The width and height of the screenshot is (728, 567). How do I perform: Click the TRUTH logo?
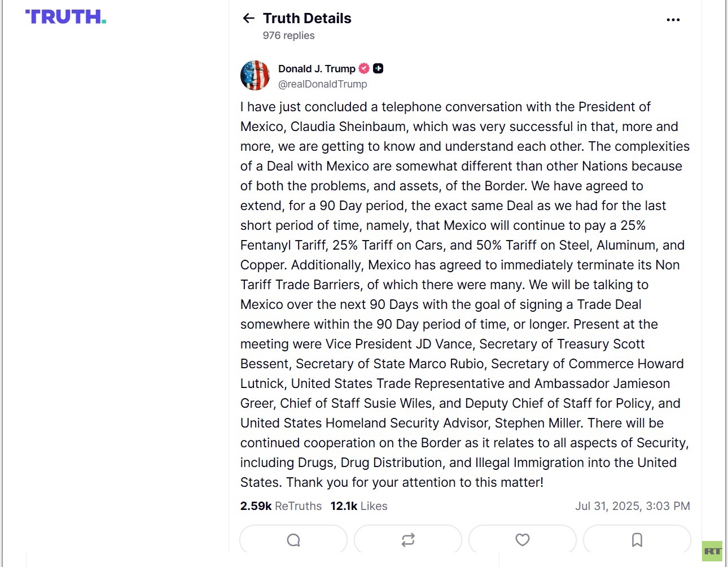[65, 17]
